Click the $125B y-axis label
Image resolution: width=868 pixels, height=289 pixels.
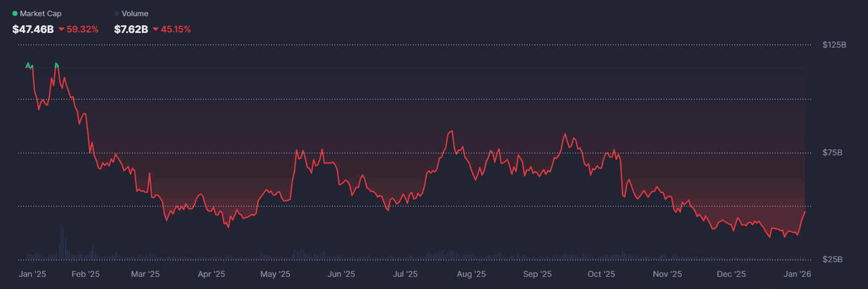click(834, 45)
